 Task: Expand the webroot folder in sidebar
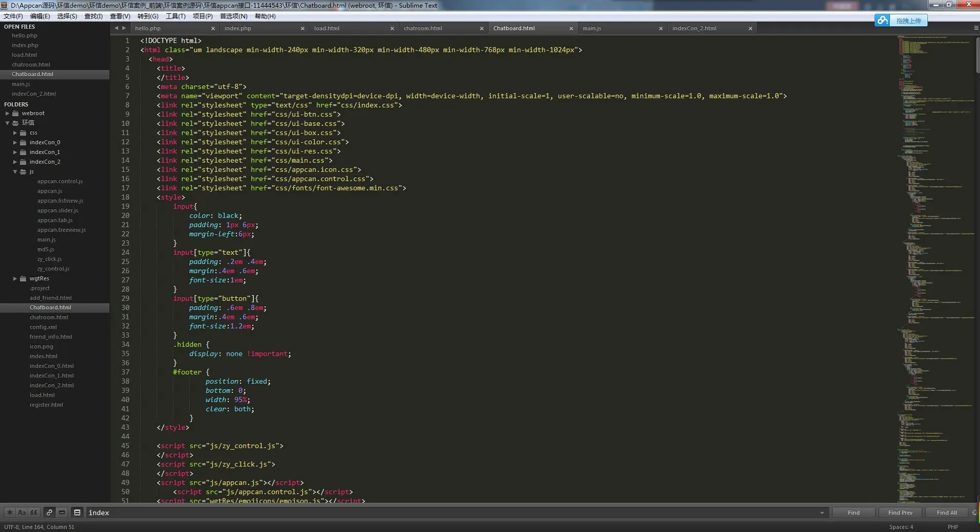pyautogui.click(x=8, y=114)
